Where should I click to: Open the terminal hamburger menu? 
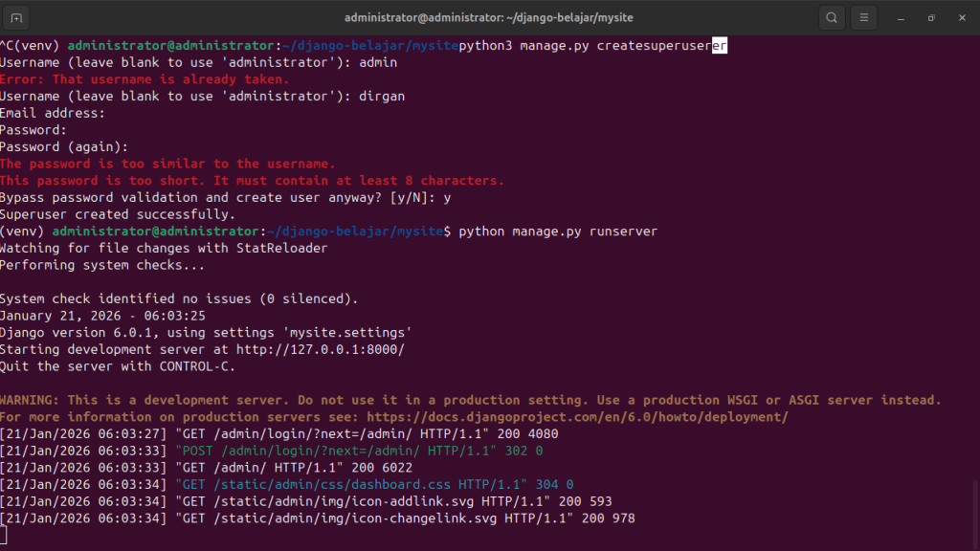(x=863, y=17)
